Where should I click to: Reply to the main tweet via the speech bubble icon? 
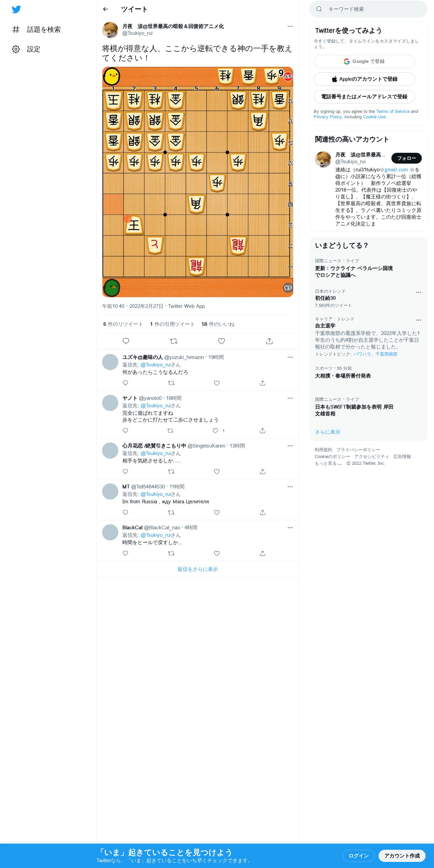click(x=126, y=341)
